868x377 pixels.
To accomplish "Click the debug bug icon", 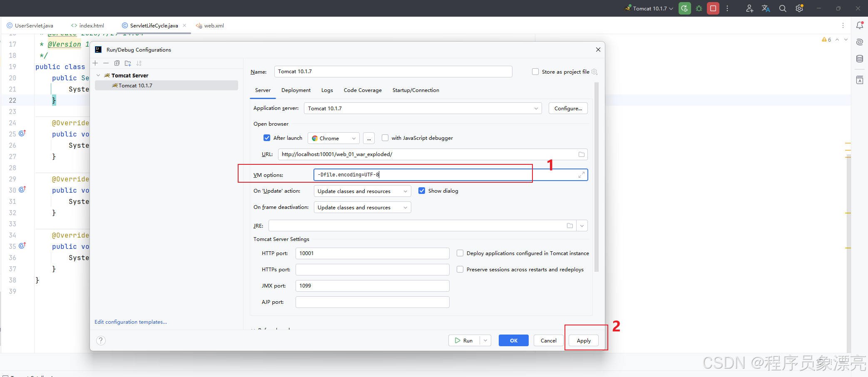I will pyautogui.click(x=699, y=8).
